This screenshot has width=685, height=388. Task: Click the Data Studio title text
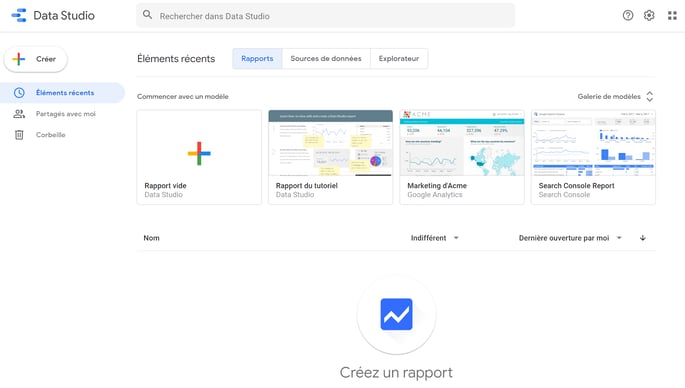tap(64, 16)
